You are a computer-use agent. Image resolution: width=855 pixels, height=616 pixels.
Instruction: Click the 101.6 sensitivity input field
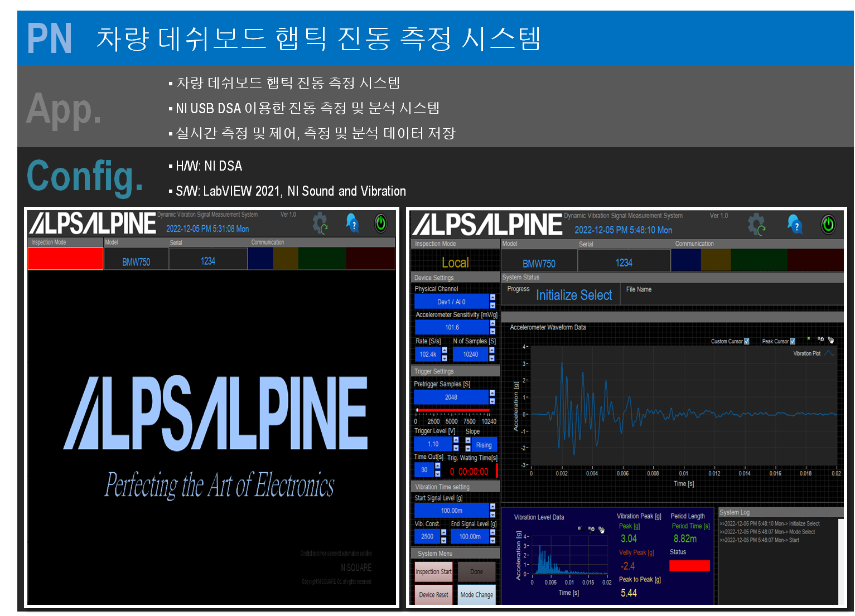tap(452, 327)
